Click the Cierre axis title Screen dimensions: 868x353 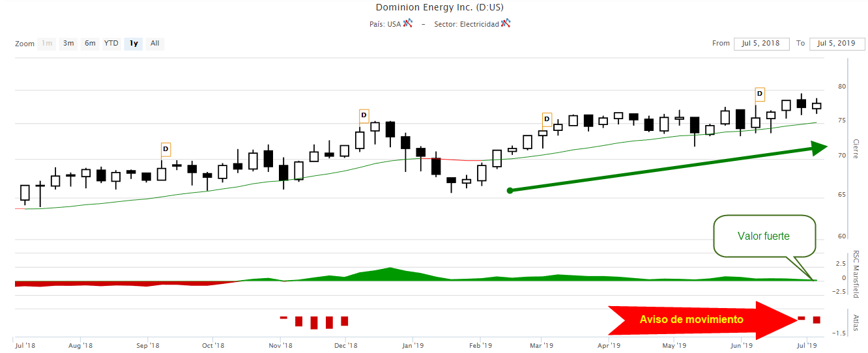click(x=856, y=149)
